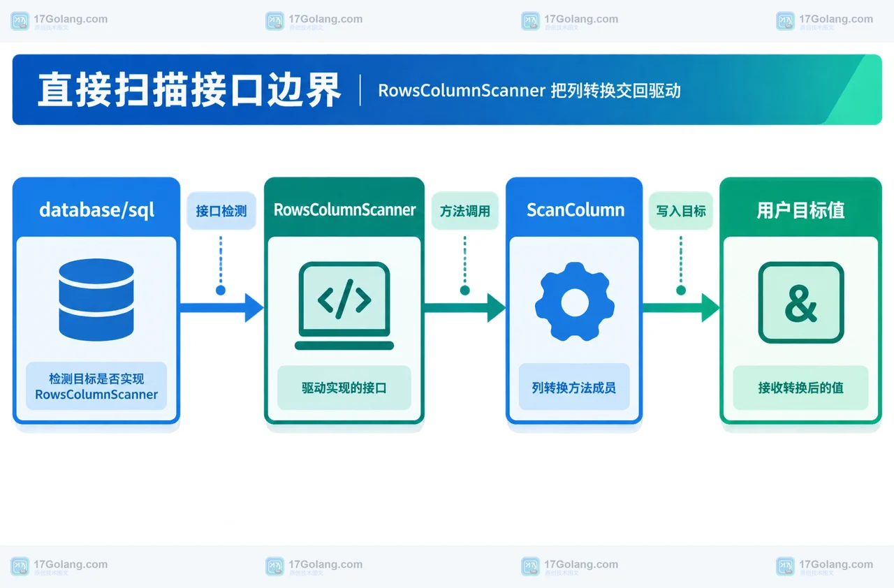Click the 接口检测 label chip
894x588 pixels.
221,211
